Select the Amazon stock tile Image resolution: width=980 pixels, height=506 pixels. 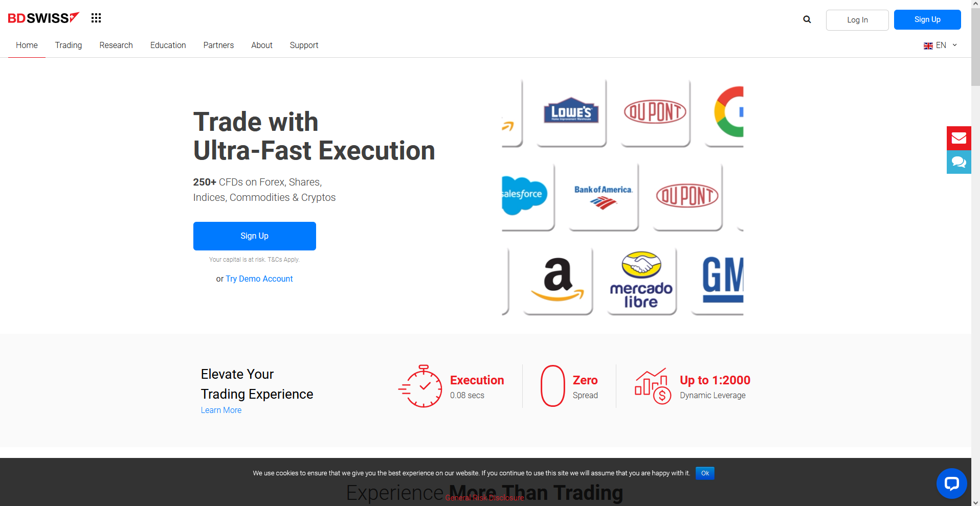[558, 281]
